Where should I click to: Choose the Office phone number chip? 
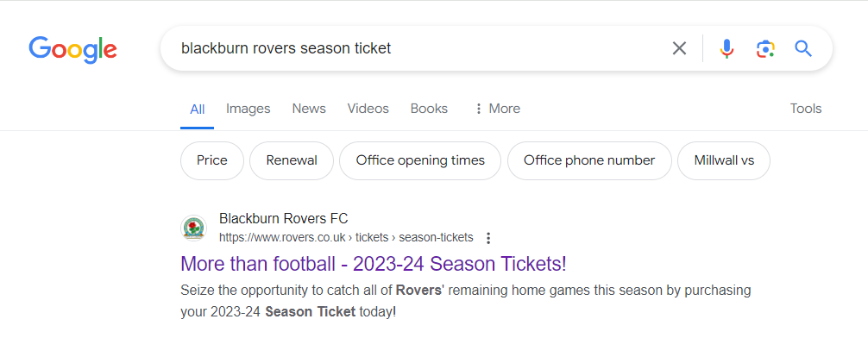[x=589, y=160]
